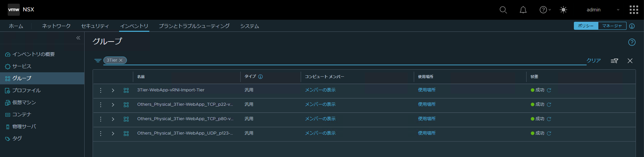This screenshot has height=157, width=644.
Task: Remove the 3Tier filter chip
Action: [x=121, y=60]
